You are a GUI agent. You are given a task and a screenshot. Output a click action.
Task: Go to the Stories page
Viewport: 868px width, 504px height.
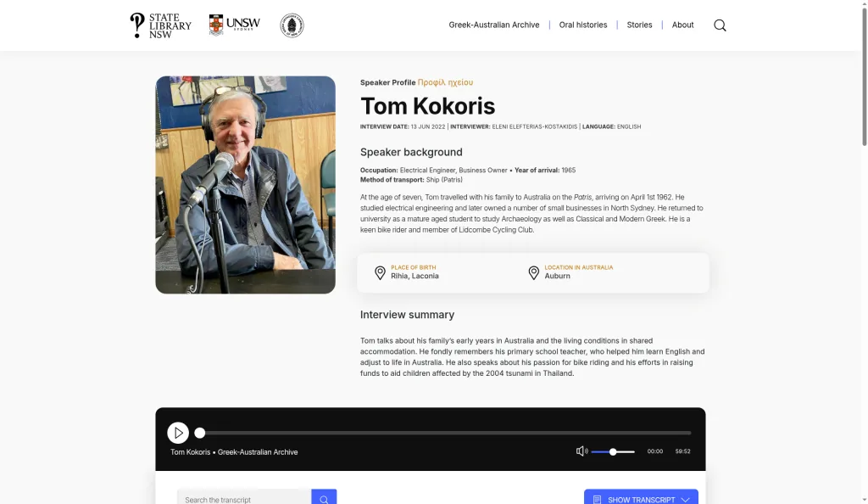click(x=639, y=25)
